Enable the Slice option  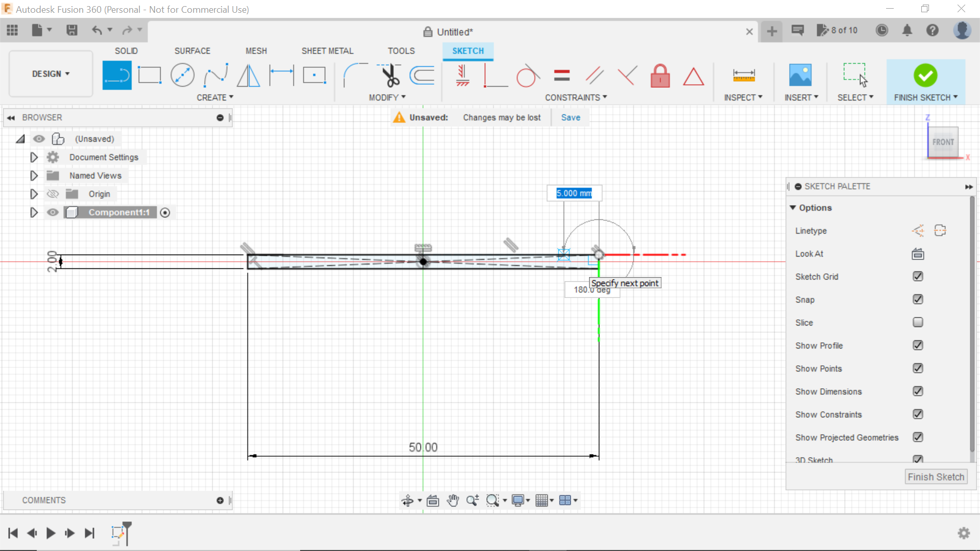click(918, 322)
